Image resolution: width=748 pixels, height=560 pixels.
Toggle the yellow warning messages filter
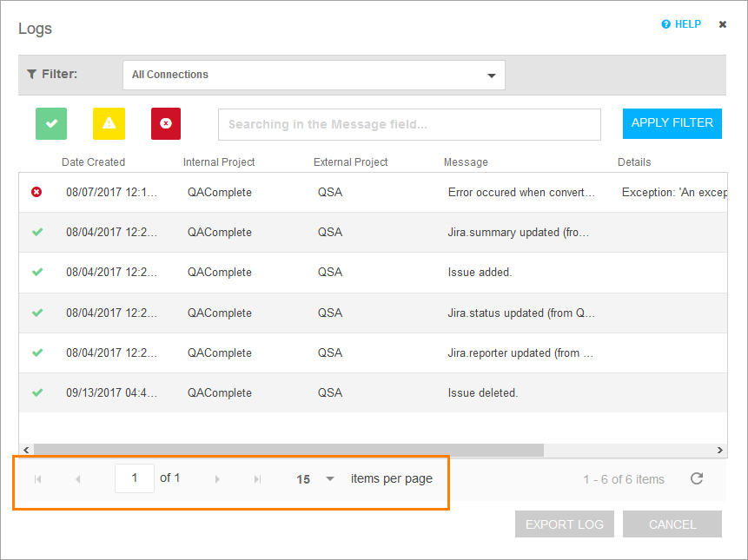point(108,123)
